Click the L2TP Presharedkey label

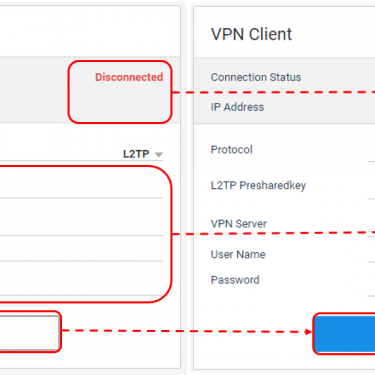pos(258,185)
